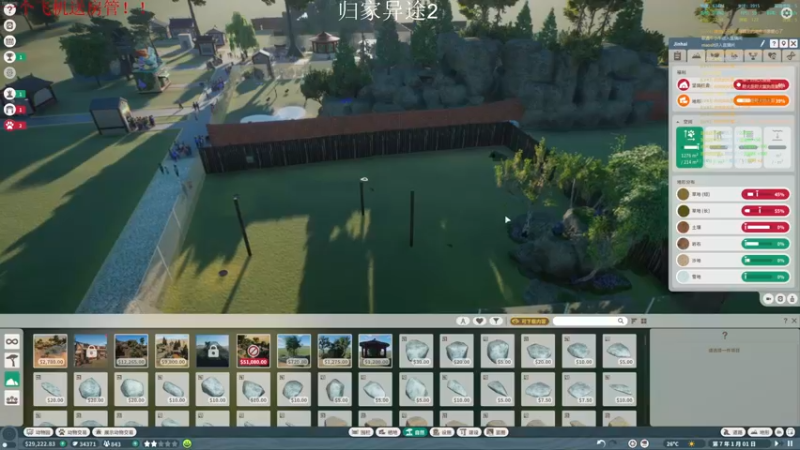Image resolution: width=800 pixels, height=450 pixels.
Task: Click the snow terrain white swatch
Action: pos(683,277)
